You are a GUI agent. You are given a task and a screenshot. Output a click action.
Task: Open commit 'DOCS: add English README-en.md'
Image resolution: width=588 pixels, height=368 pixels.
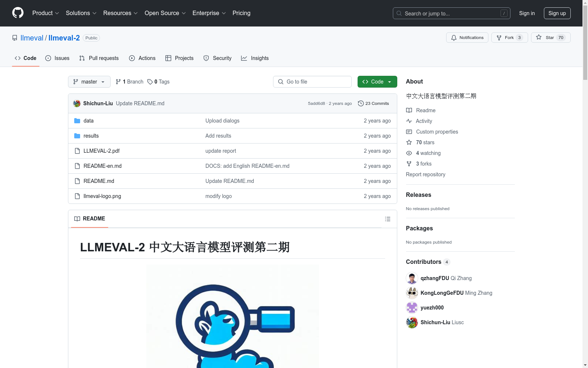click(247, 166)
